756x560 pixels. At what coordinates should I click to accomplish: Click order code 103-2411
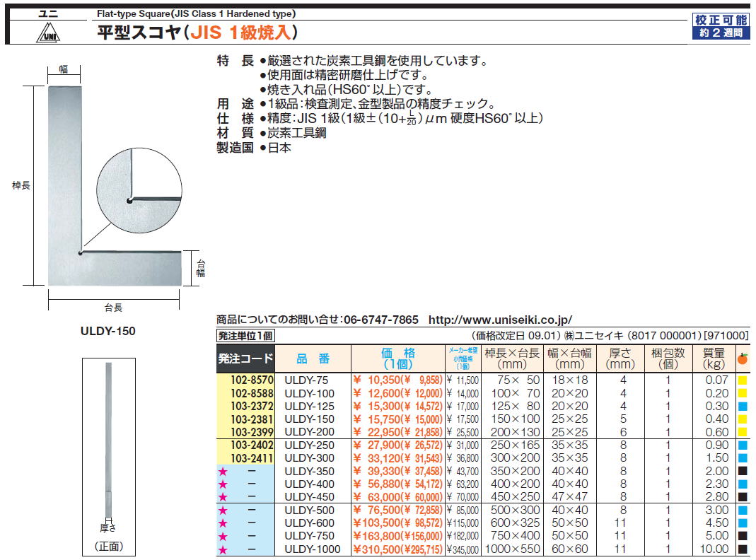[x=252, y=458]
